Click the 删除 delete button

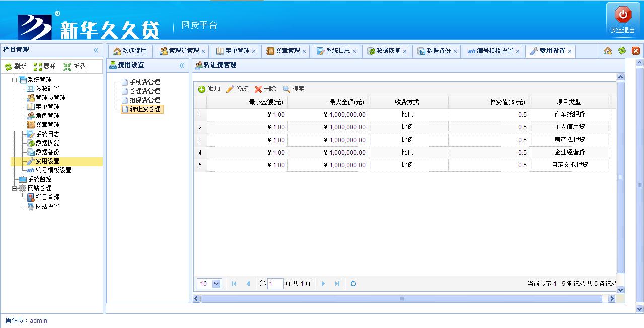point(265,89)
